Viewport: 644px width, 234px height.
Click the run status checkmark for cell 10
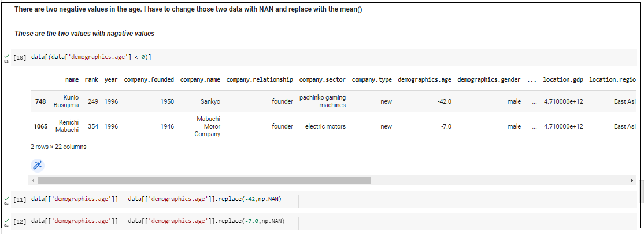click(6, 56)
